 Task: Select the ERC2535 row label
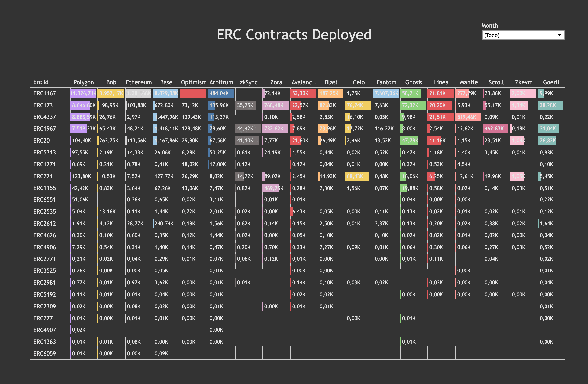(x=45, y=212)
